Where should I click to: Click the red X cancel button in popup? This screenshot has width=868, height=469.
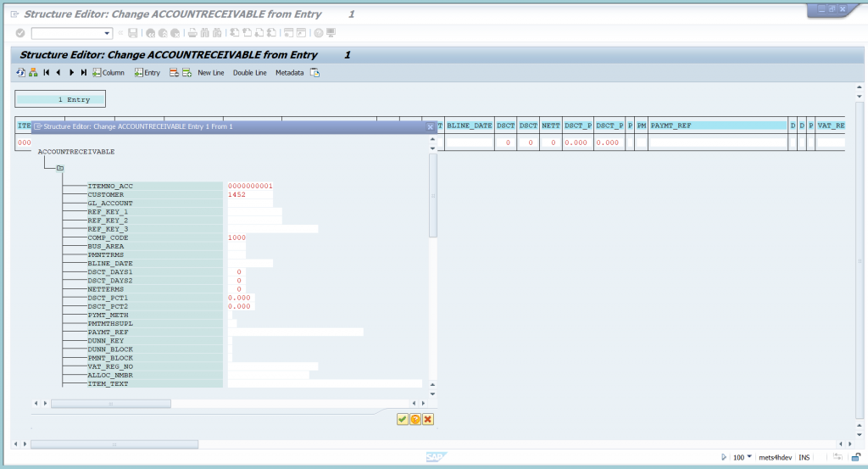tap(428, 420)
